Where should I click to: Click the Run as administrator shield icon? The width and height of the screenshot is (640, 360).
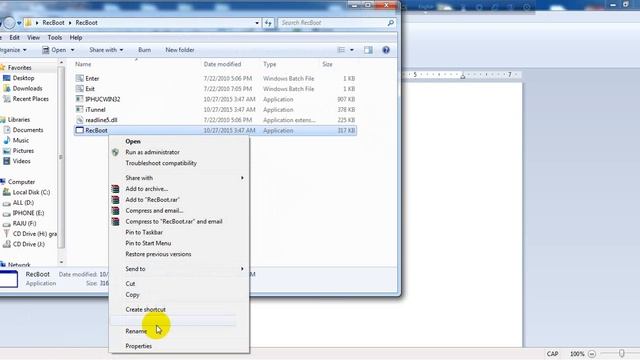(x=116, y=152)
